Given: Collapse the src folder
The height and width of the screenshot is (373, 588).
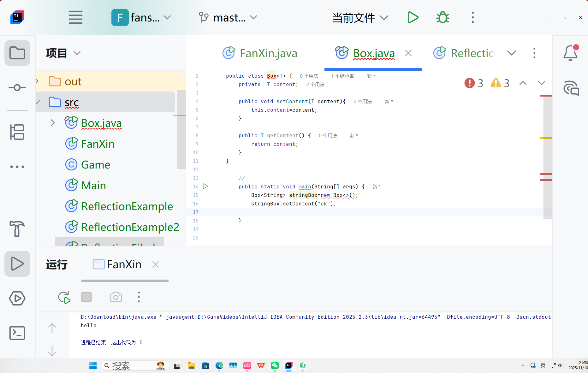Looking at the screenshot, I should (x=38, y=102).
